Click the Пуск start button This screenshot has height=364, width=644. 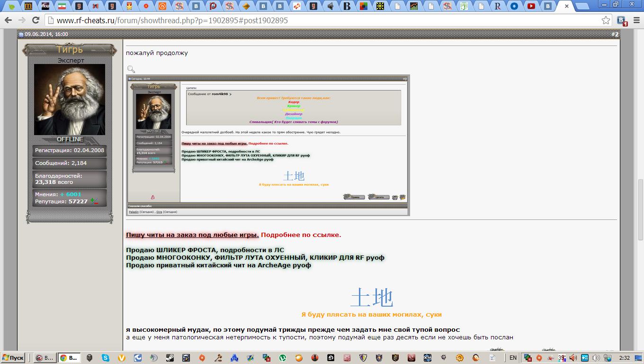[13, 358]
